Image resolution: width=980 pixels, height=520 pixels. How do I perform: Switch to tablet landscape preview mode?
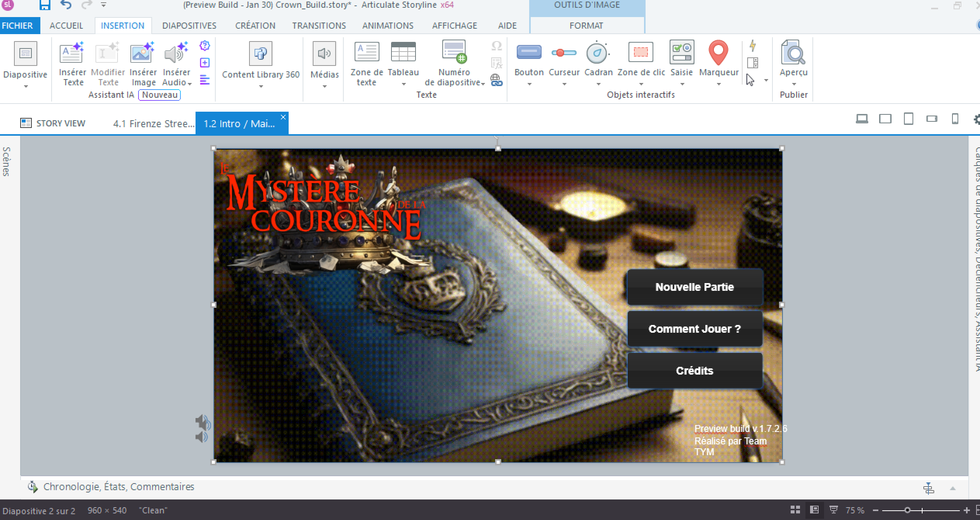pos(885,119)
